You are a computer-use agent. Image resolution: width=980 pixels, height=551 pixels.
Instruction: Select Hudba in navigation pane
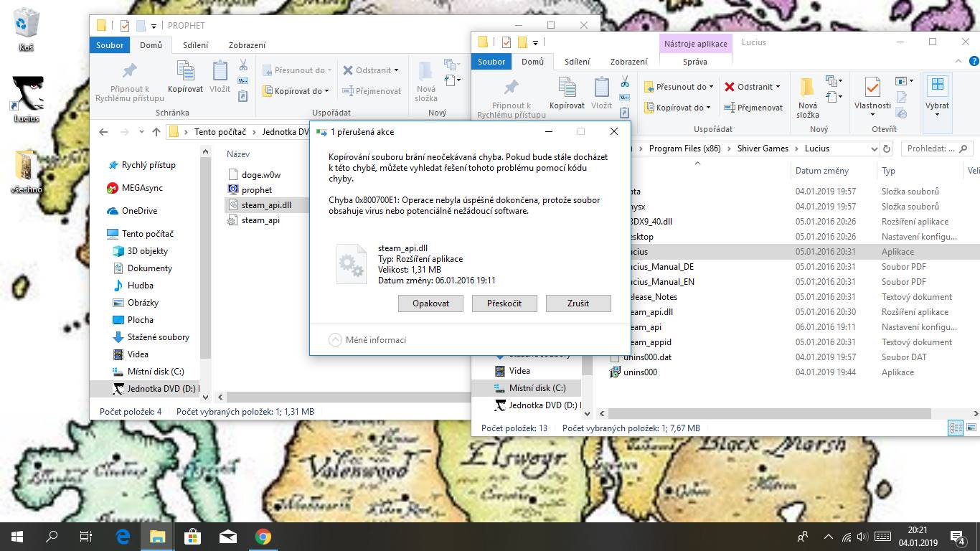pyautogui.click(x=133, y=286)
